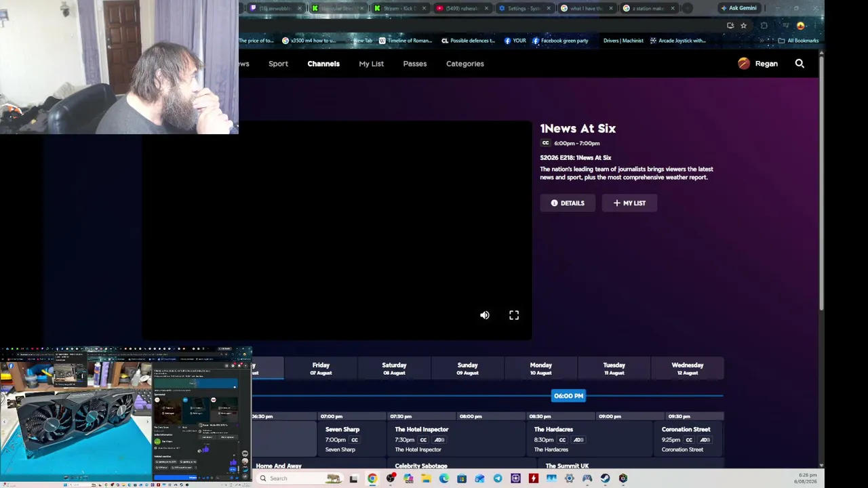This screenshot has height=488, width=868.
Task: Open My List in the top navigation
Action: click(x=372, y=64)
